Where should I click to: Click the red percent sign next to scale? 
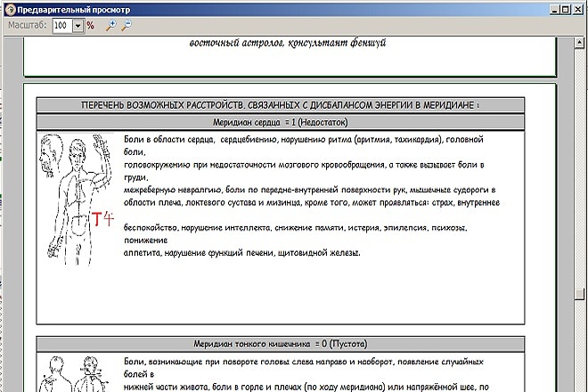90,26
